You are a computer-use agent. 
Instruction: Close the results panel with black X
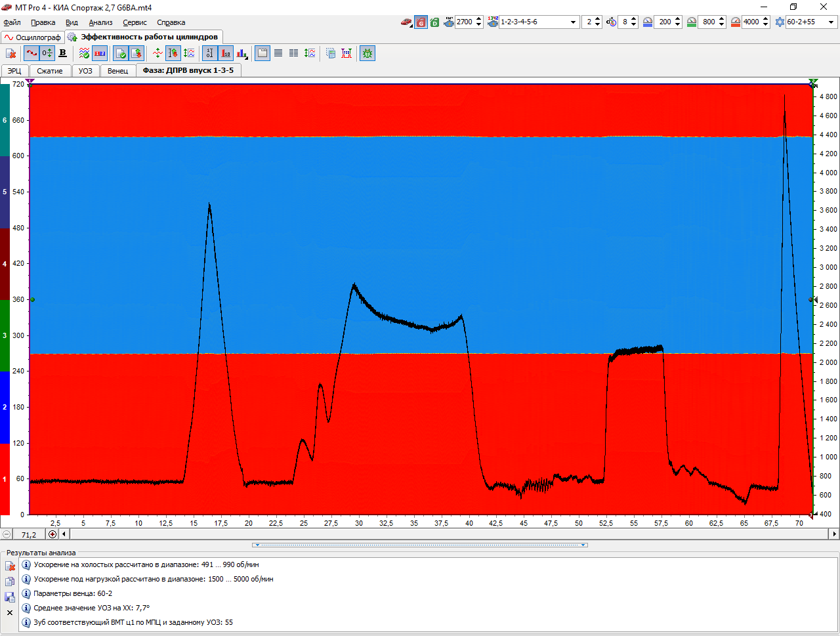tap(10, 613)
